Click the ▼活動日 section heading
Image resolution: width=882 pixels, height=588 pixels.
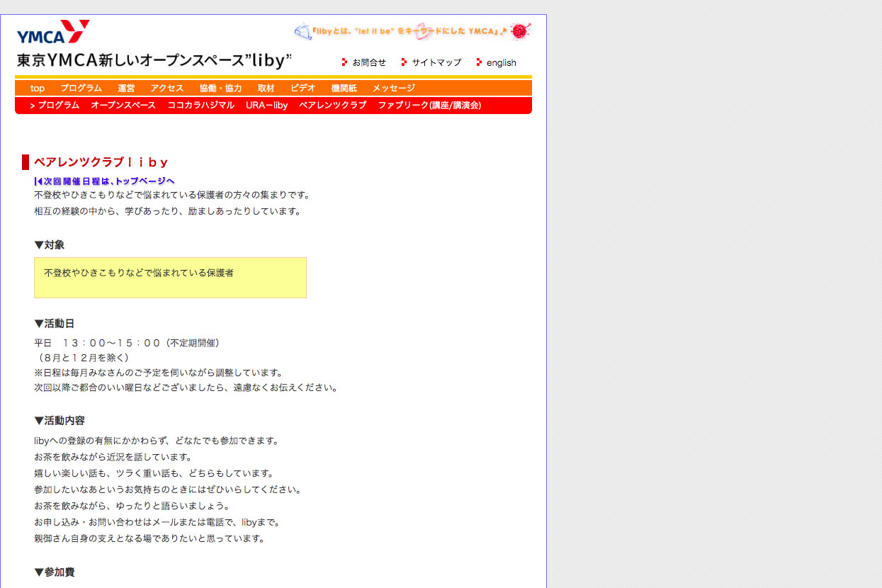pos(55,324)
